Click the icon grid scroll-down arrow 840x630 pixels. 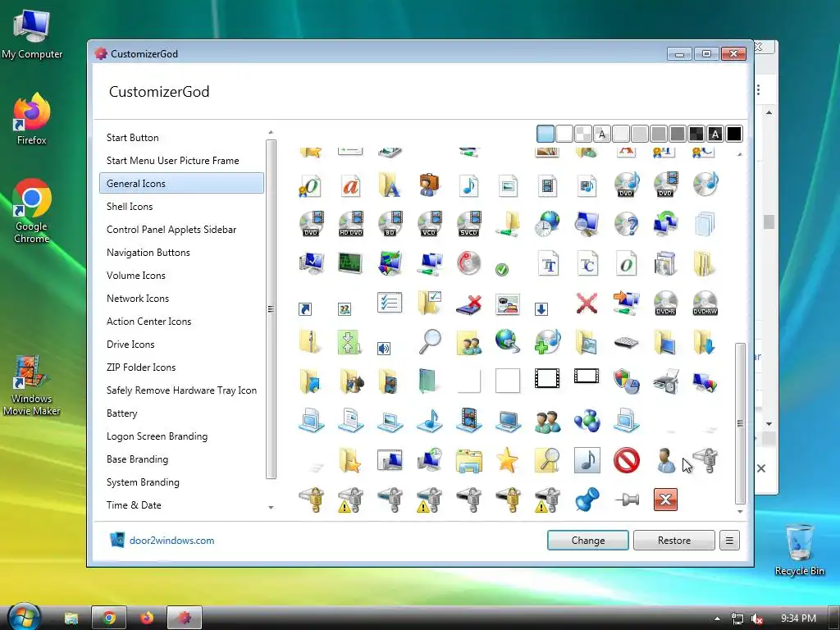tap(740, 511)
